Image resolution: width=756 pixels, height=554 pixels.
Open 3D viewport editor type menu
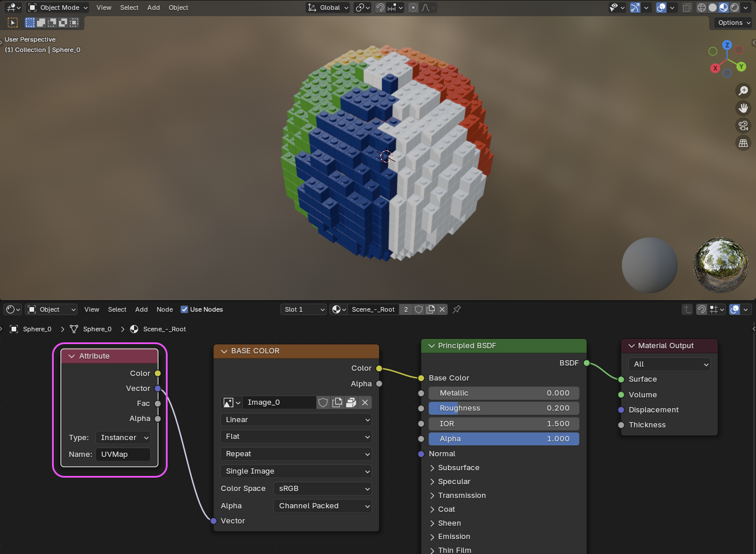[13, 8]
